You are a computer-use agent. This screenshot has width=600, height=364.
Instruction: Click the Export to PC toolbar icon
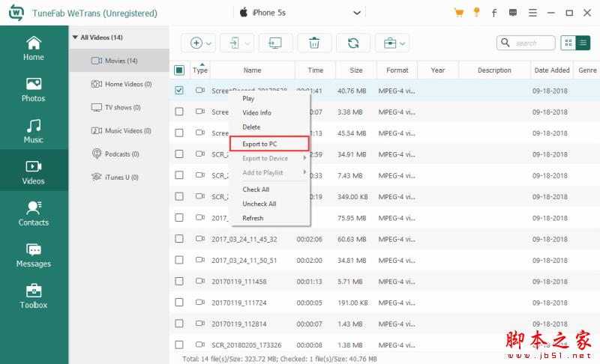pyautogui.click(x=275, y=43)
